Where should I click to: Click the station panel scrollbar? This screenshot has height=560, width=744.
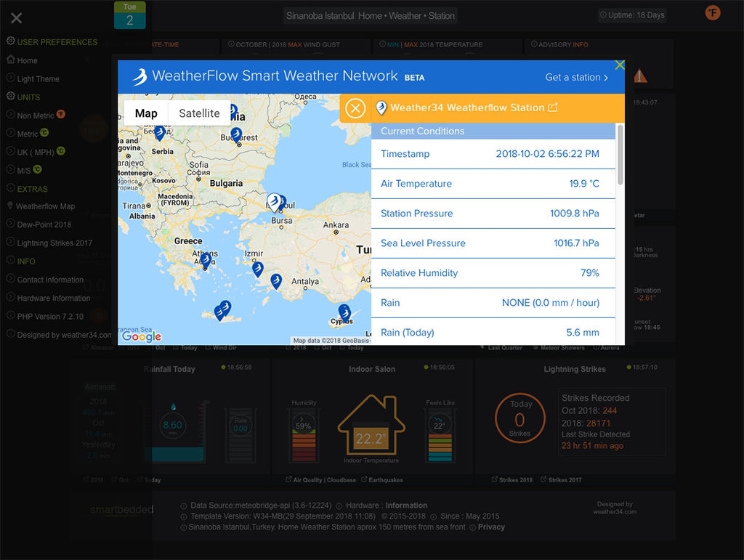[620, 155]
